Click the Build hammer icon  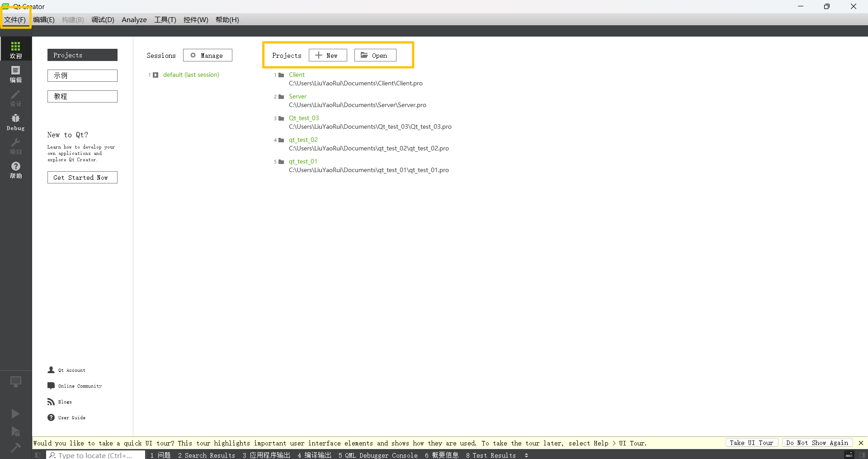15,448
